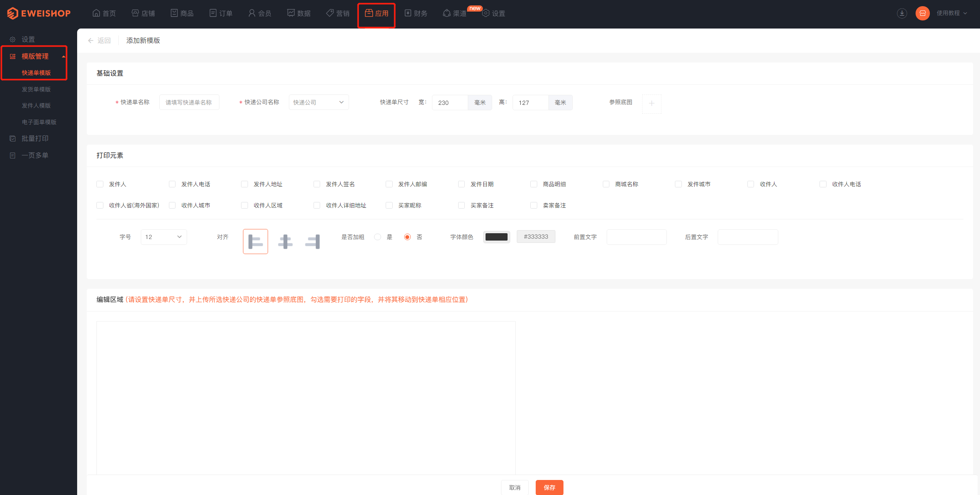
Task: Click the 快递单名称 input field
Action: coord(189,102)
